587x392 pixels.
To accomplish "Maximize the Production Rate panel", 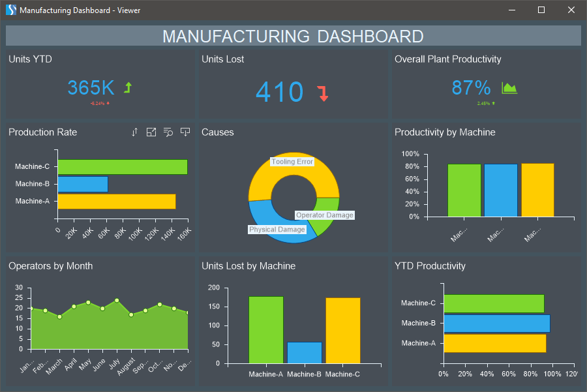I will point(151,132).
